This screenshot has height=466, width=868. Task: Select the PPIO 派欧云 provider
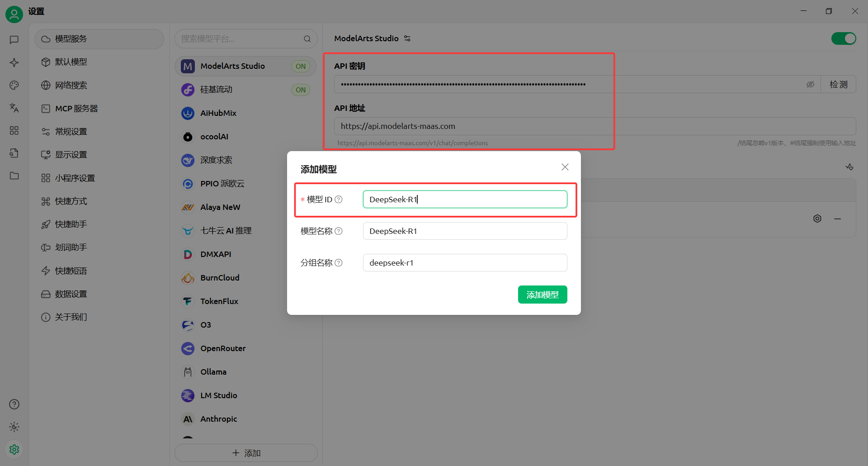click(x=231, y=184)
